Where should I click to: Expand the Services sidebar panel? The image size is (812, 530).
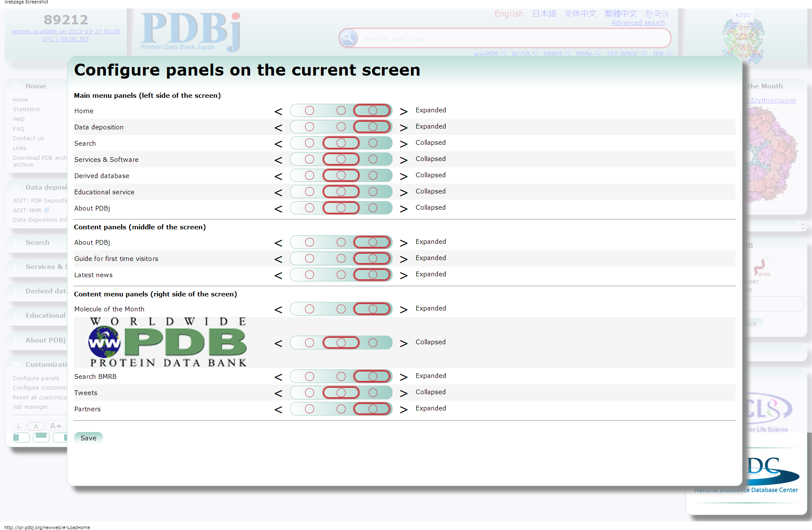click(x=16, y=266)
